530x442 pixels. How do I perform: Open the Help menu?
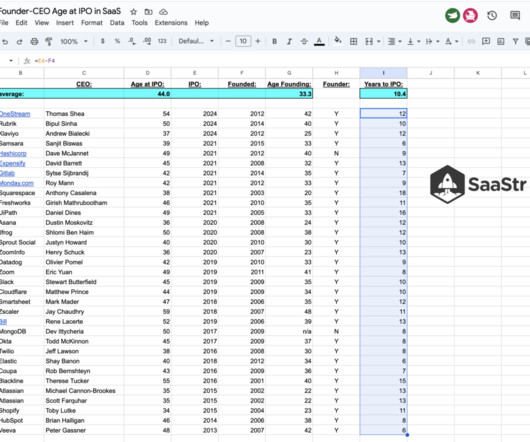[201, 23]
